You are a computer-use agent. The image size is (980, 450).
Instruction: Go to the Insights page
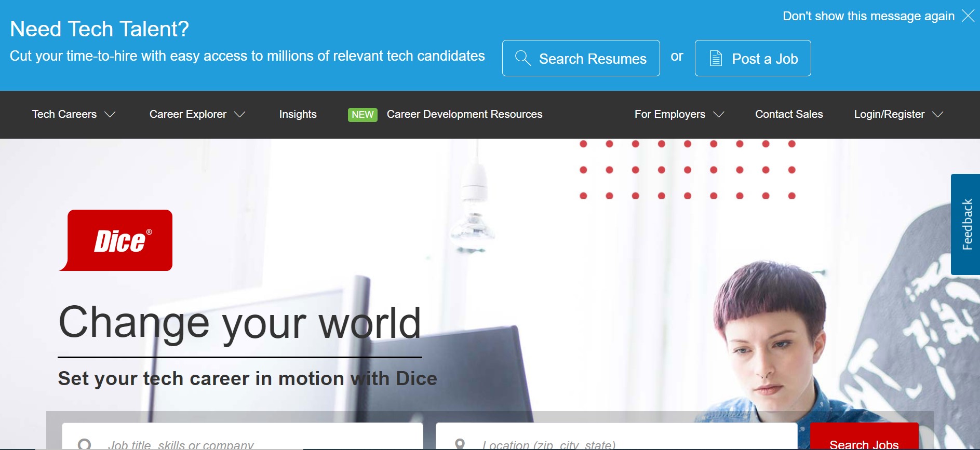coord(298,114)
